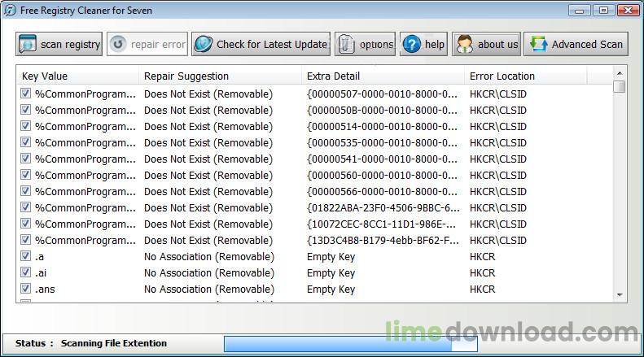Click the scan registry button label
Viewport: 644px width, 357px height.
pos(70,44)
